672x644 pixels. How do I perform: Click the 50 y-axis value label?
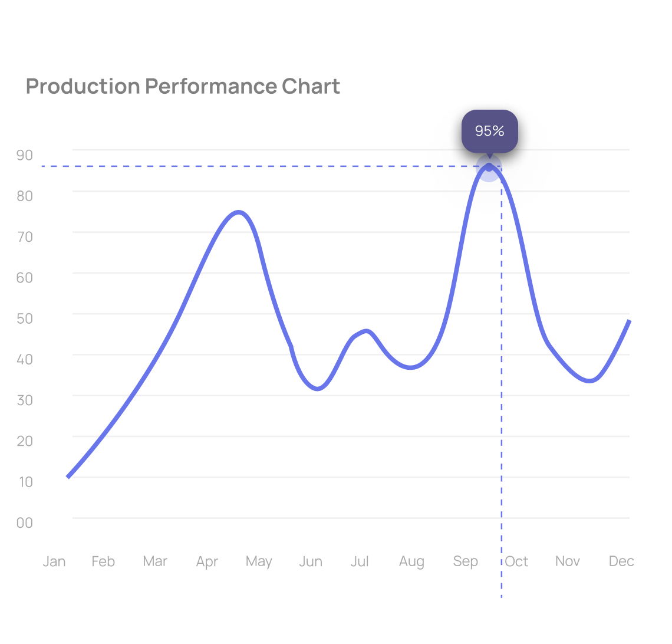(25, 318)
